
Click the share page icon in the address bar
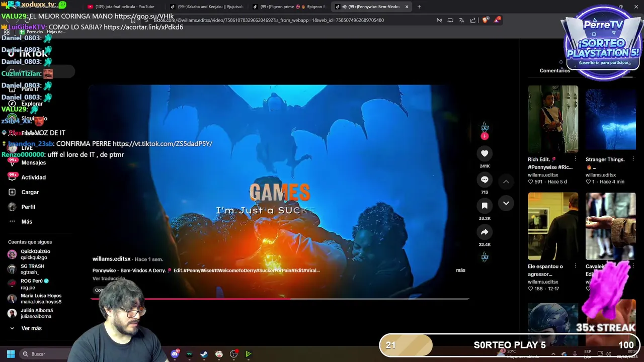point(473,20)
